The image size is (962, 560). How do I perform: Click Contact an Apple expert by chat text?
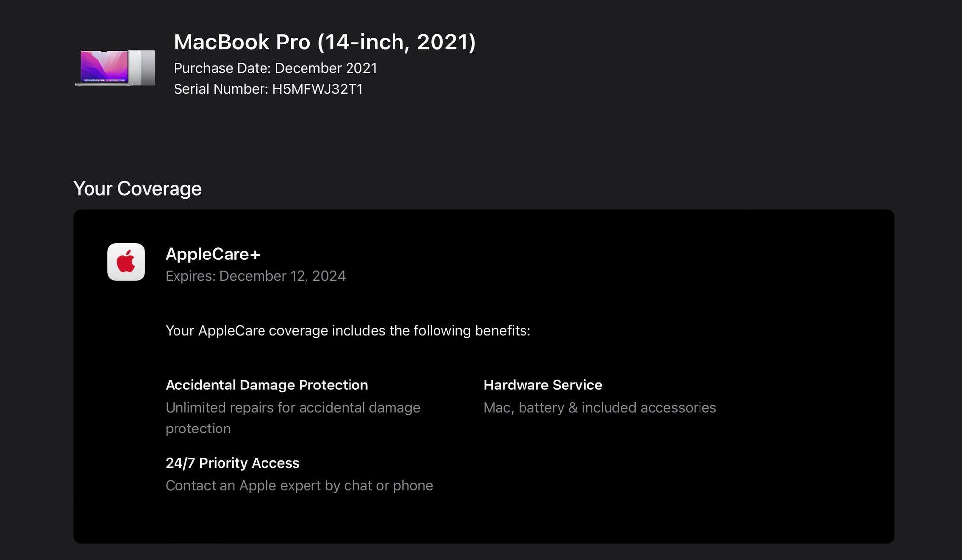[x=299, y=486]
